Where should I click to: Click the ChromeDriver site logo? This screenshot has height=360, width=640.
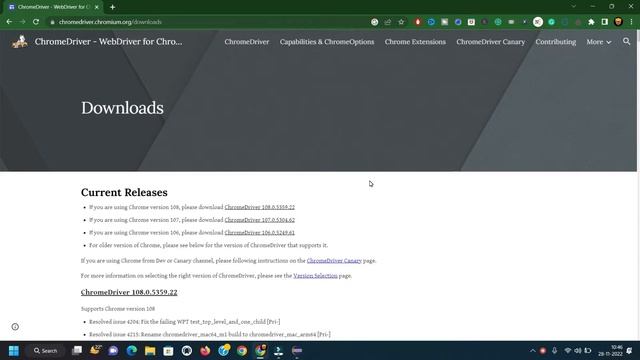(20, 42)
